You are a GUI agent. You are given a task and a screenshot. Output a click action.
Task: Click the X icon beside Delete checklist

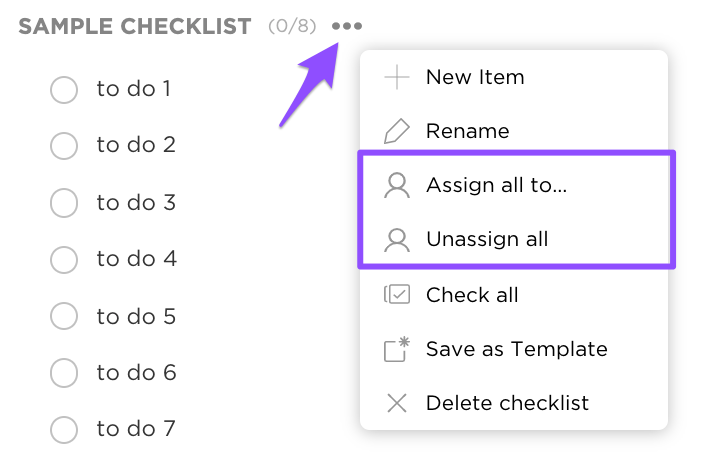pyautogui.click(x=397, y=404)
